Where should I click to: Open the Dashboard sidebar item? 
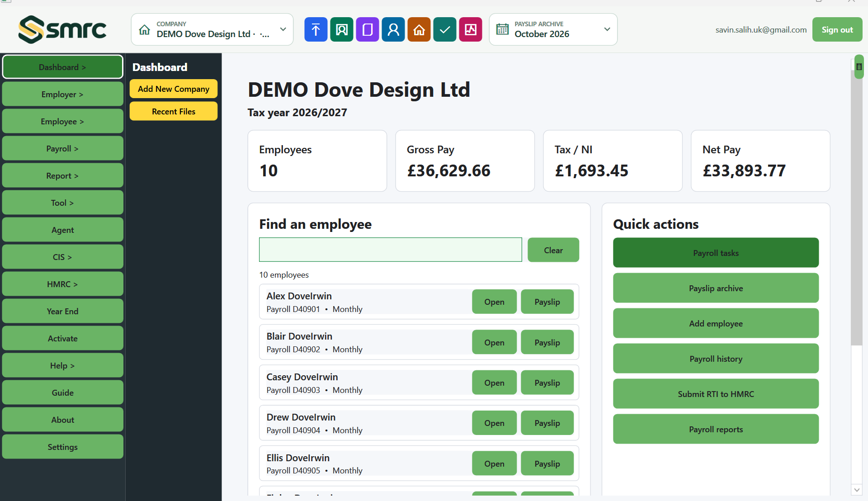click(62, 67)
